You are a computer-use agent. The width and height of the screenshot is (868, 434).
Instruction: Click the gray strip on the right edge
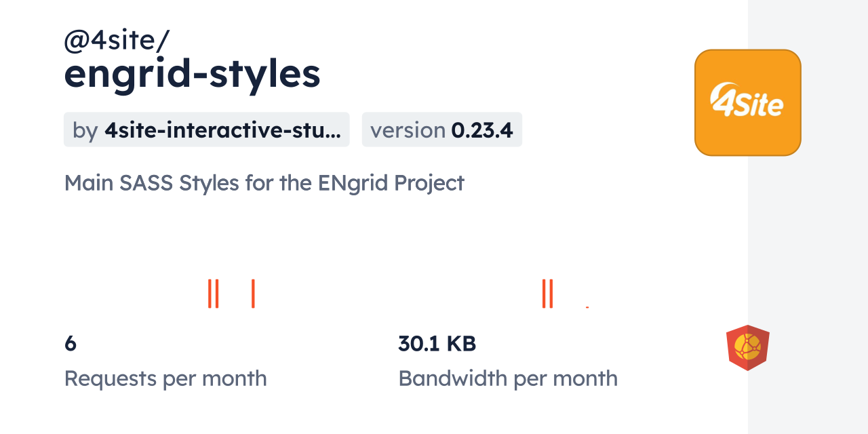[x=808, y=217]
